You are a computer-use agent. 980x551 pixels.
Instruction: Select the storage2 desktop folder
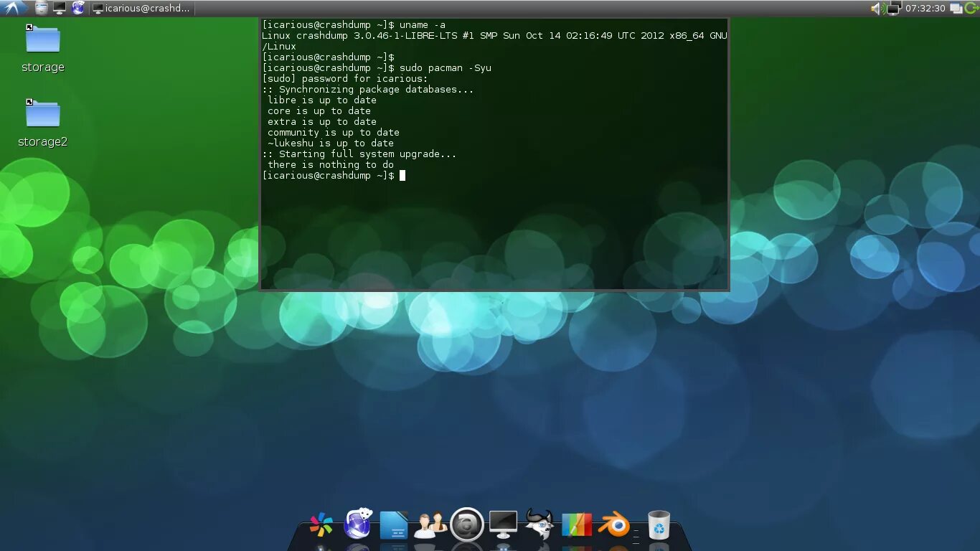pos(43,123)
